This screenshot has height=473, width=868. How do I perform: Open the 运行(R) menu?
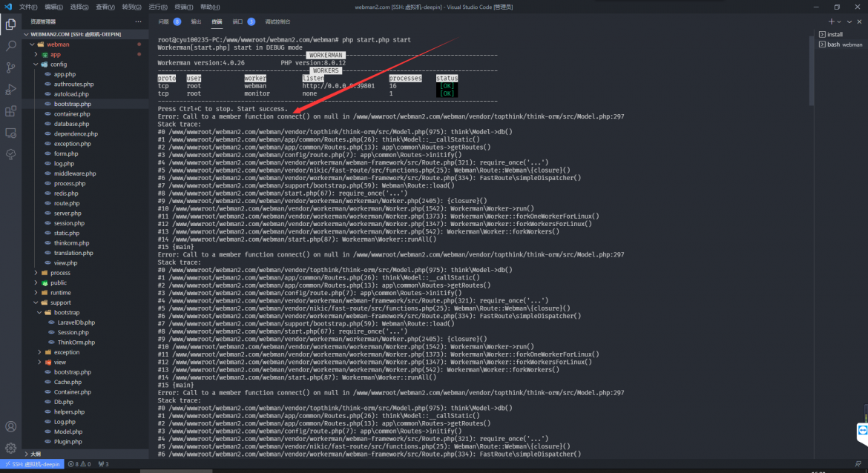(158, 7)
